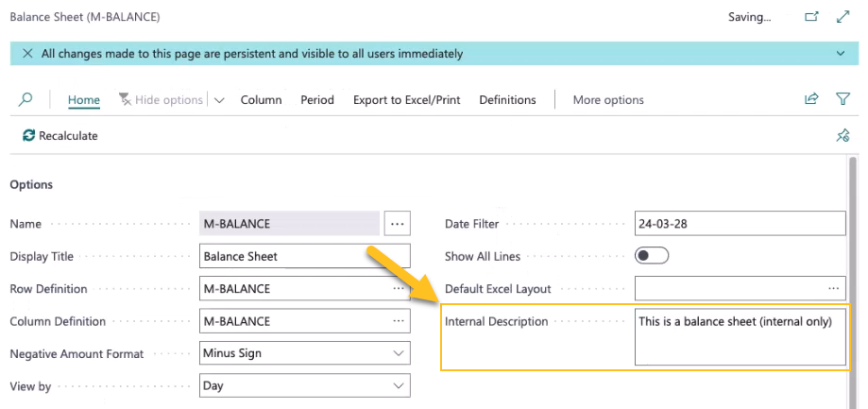The height and width of the screenshot is (409, 868).
Task: Click the pin icon below filter
Action: coord(842,136)
